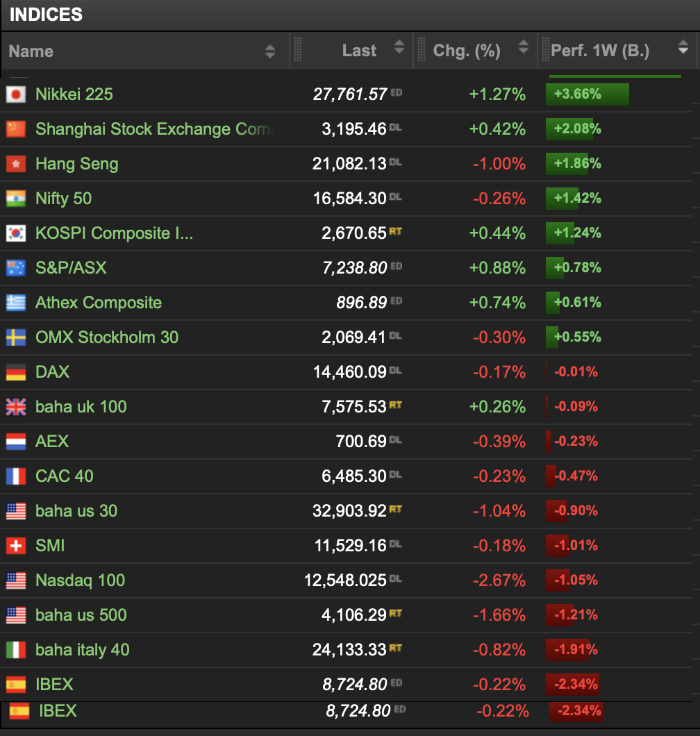Click the ED badge in the Nikkei 225 row
Image resolution: width=700 pixels, height=736 pixels.
click(x=397, y=92)
